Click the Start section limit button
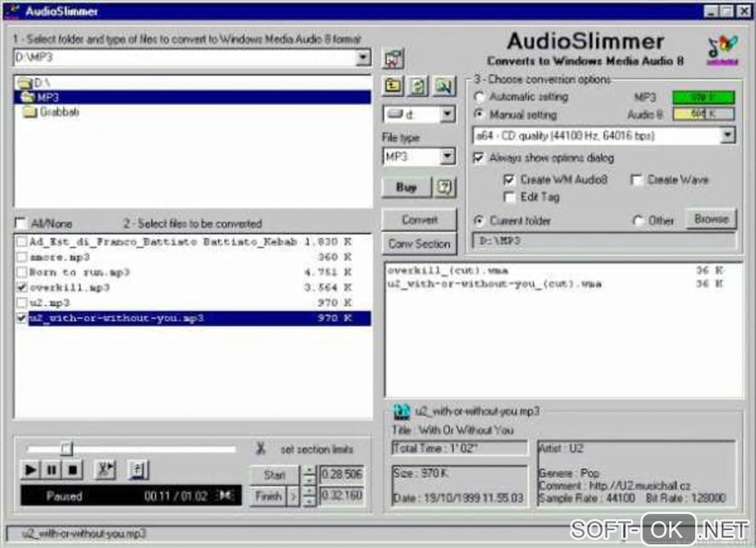The image size is (756, 548). [x=274, y=475]
